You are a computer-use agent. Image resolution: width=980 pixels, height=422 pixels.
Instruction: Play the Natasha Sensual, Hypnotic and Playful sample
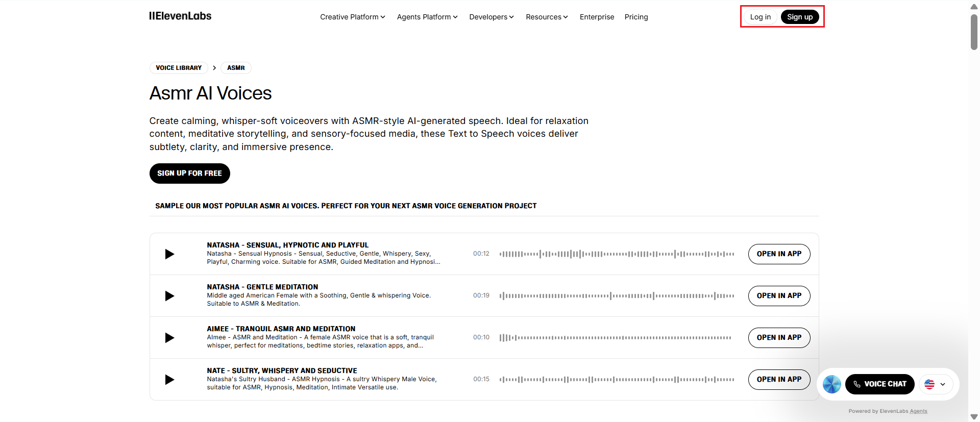[x=169, y=254]
